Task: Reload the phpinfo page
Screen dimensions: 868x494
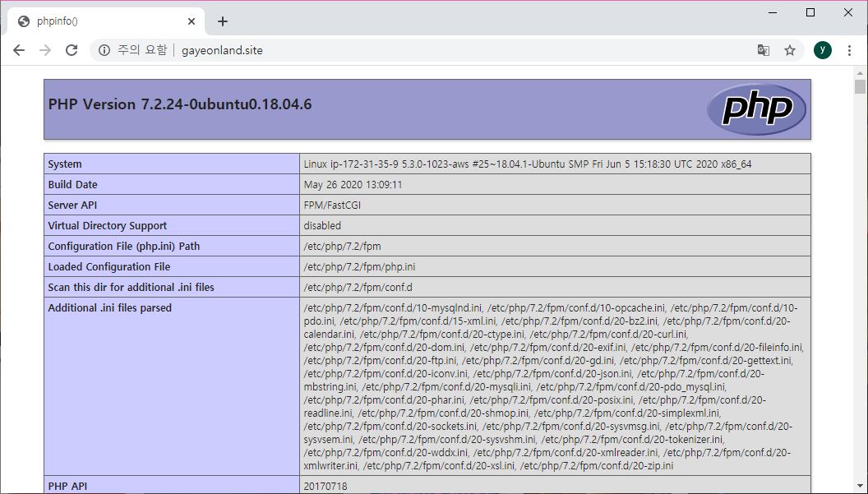Action: click(72, 49)
